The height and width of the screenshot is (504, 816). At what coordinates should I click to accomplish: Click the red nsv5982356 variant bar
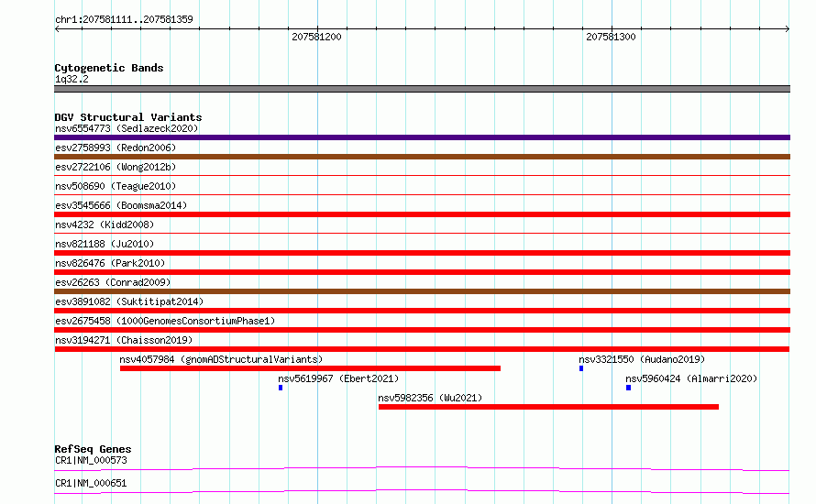pos(548,407)
